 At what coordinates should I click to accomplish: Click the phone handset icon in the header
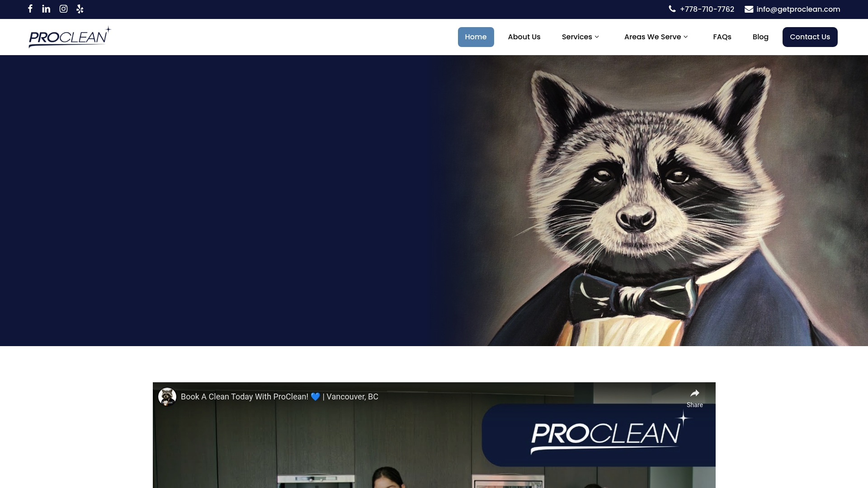pyautogui.click(x=672, y=9)
